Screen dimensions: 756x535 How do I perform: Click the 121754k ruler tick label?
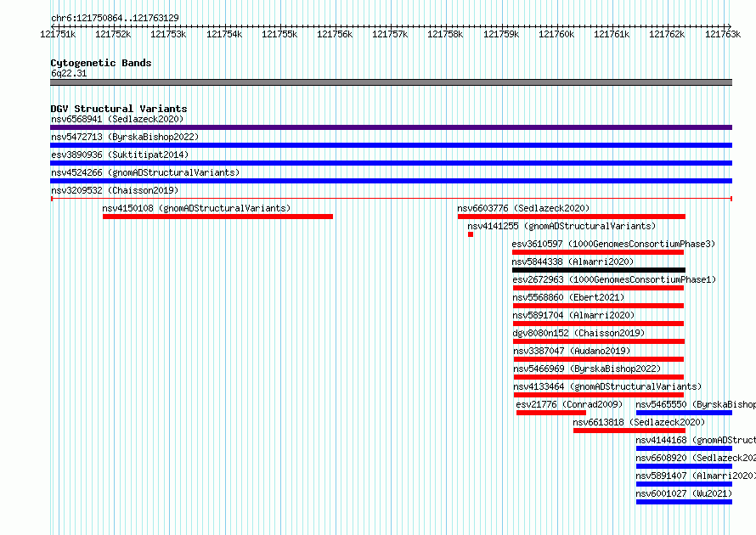[x=223, y=34]
